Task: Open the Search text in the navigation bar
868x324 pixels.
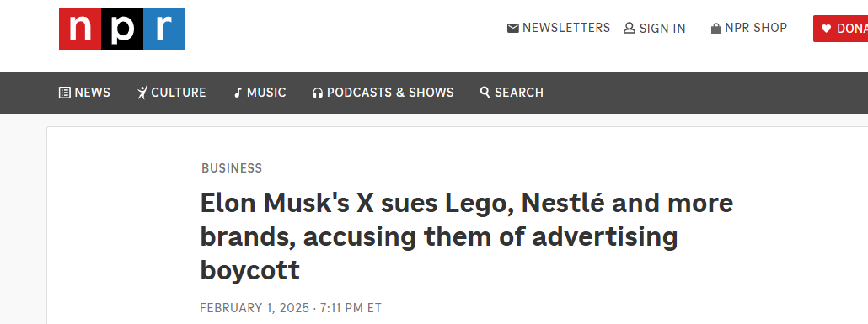Action: click(x=519, y=93)
